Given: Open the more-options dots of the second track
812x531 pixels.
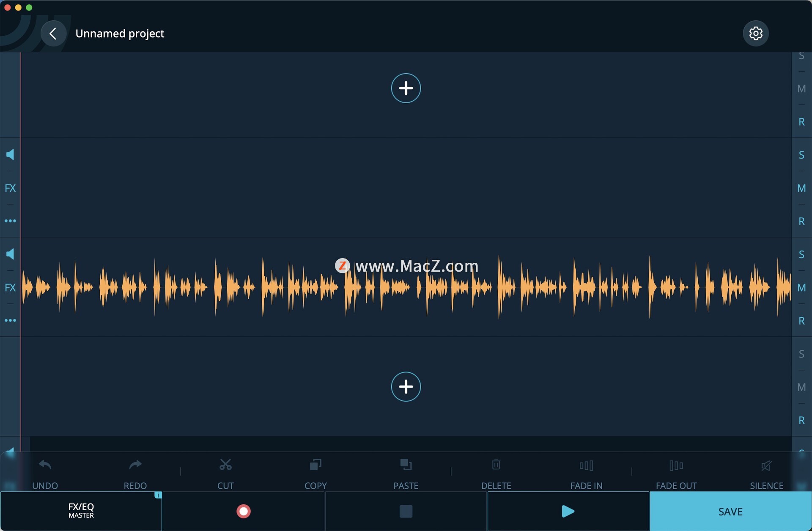Looking at the screenshot, I should click(x=10, y=221).
